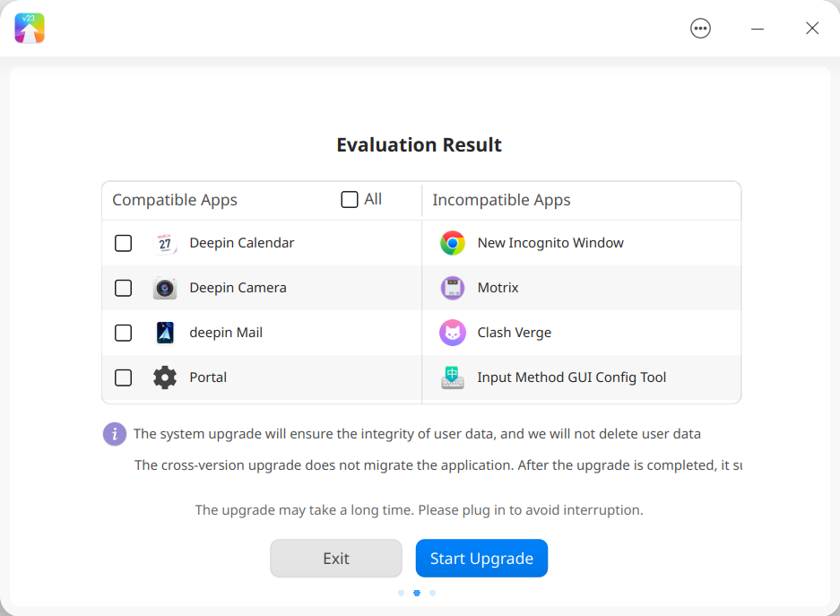Click the Start Upgrade button
Viewport: 840px width, 616px height.
pyautogui.click(x=481, y=558)
